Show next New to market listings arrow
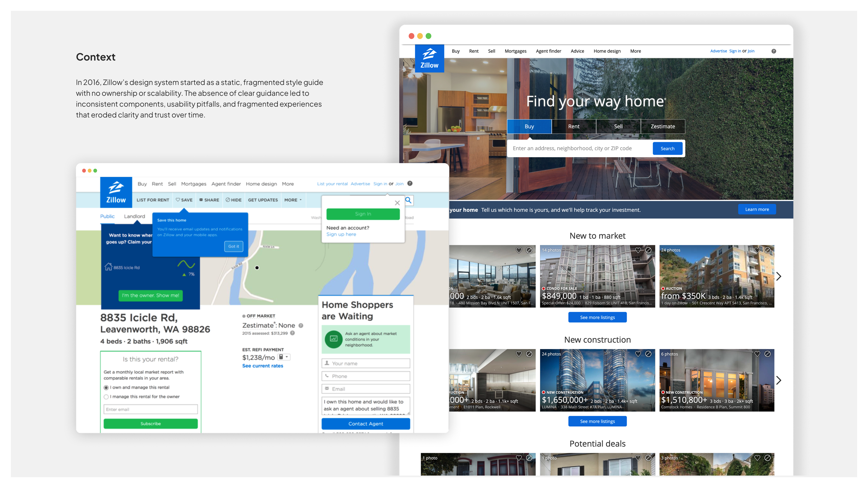Viewport: 868px width, 488px height. point(779,276)
